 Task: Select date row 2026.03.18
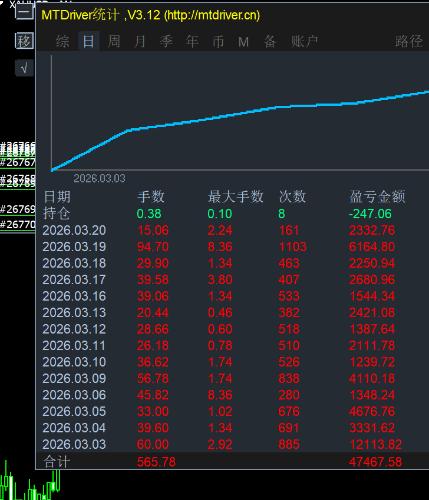[x=74, y=263]
